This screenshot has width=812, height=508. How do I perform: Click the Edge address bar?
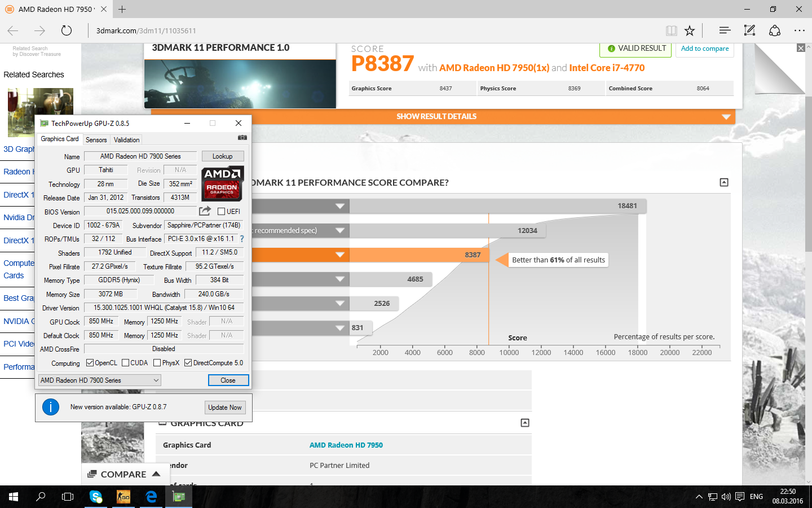pos(372,30)
